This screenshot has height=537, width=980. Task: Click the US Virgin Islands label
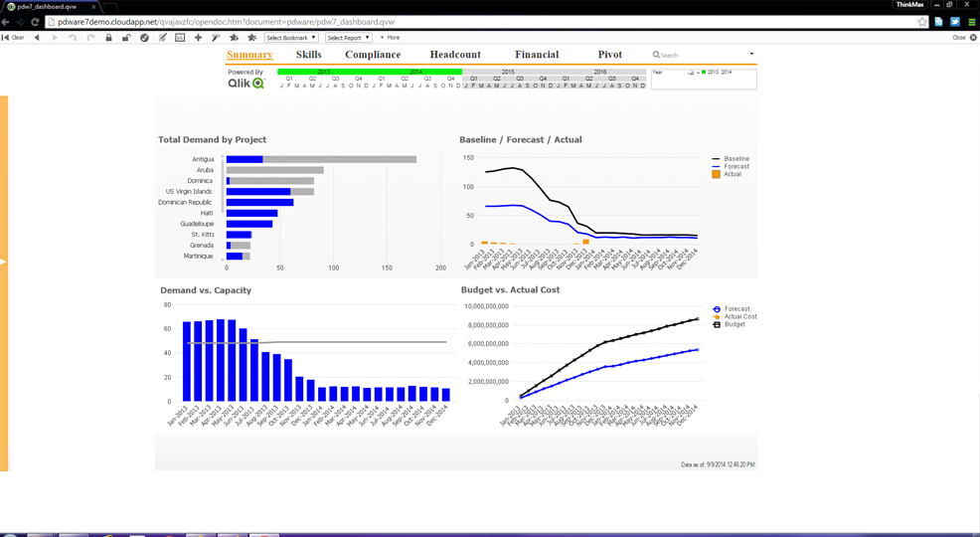(x=189, y=191)
